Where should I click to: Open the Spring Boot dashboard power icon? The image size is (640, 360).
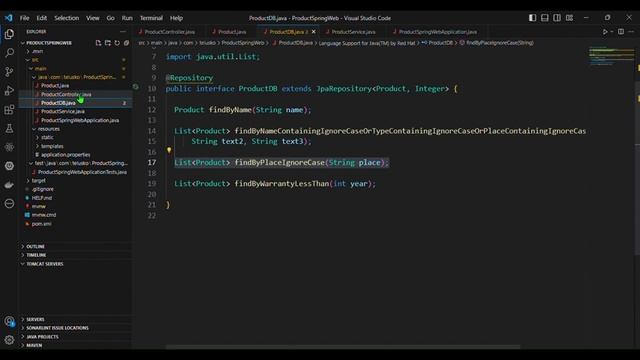pos(9,166)
